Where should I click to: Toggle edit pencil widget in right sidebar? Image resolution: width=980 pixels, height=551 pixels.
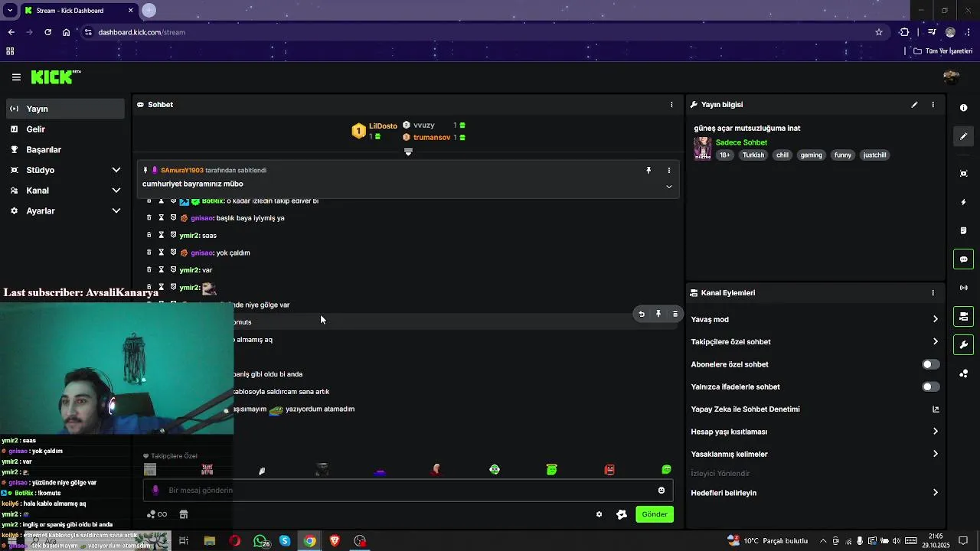pyautogui.click(x=963, y=136)
